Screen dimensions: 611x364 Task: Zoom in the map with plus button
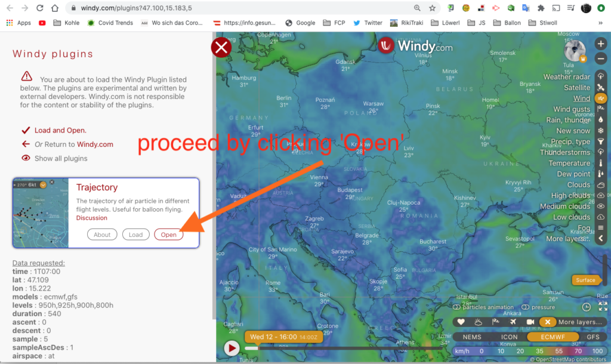(x=601, y=44)
